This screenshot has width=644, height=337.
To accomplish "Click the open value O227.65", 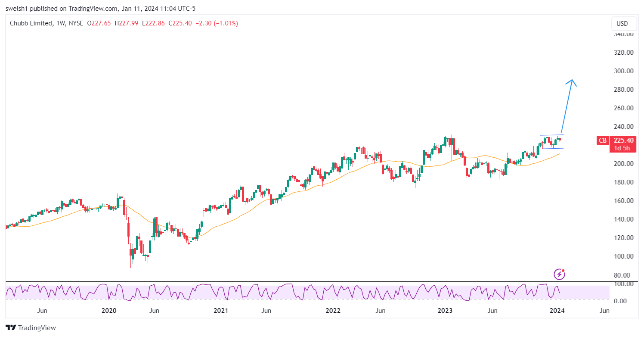I will (99, 23).
